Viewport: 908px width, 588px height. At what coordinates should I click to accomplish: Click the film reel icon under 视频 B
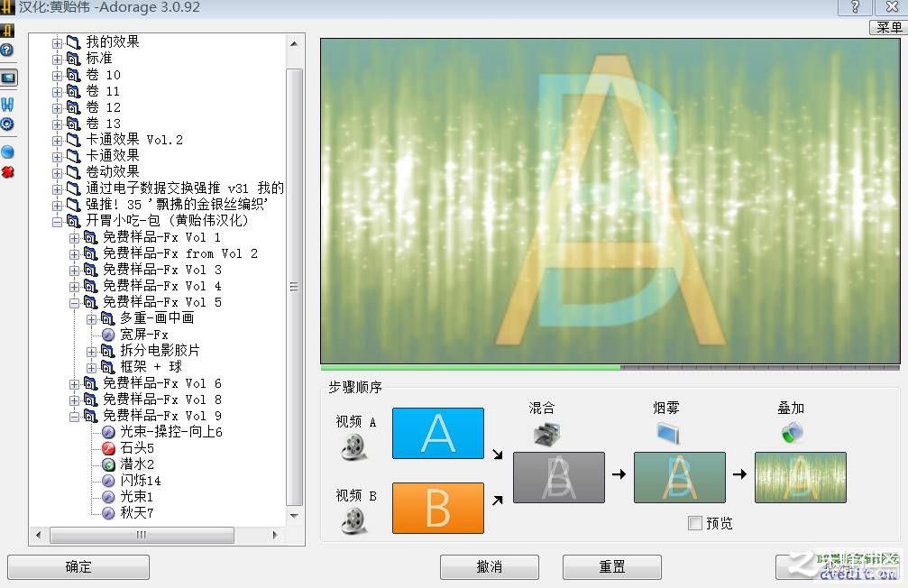click(353, 520)
